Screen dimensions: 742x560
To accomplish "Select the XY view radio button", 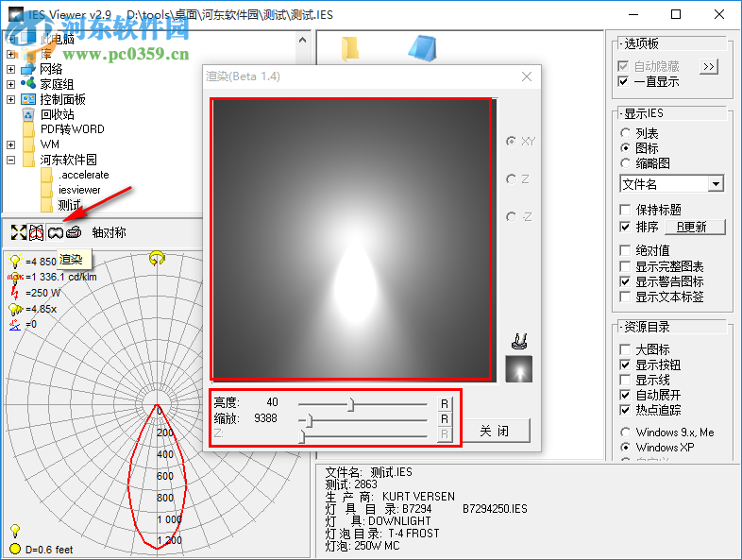I will point(511,141).
